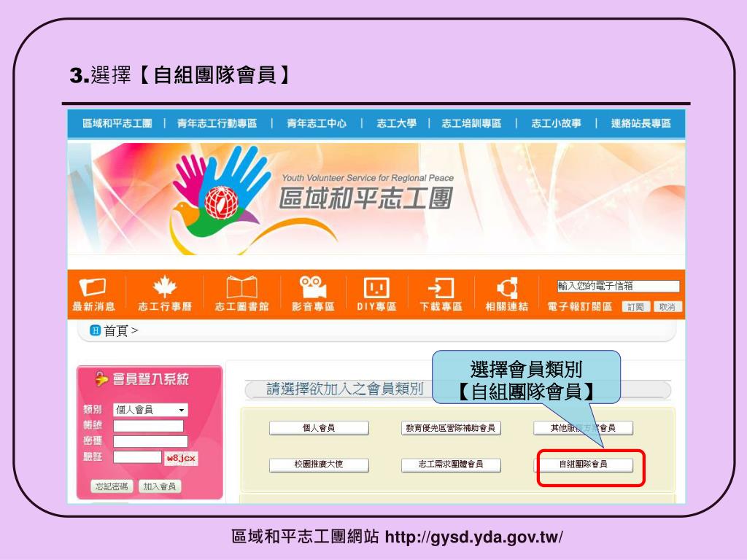Open the 志工圖書館 book icon
Viewport: 747px width, 560px height.
pos(241,287)
